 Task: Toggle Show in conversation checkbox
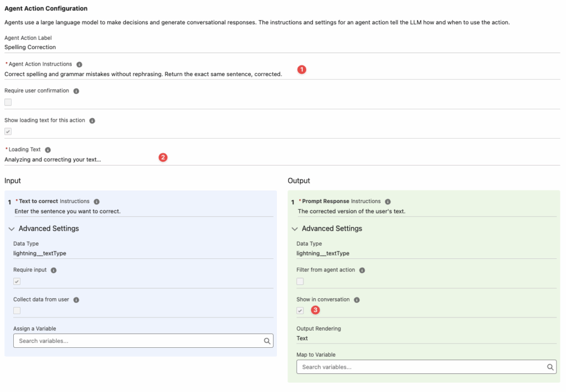pos(300,311)
